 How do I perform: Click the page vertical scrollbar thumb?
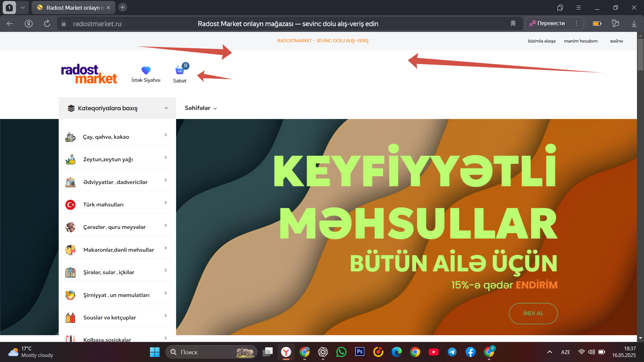coord(640,54)
